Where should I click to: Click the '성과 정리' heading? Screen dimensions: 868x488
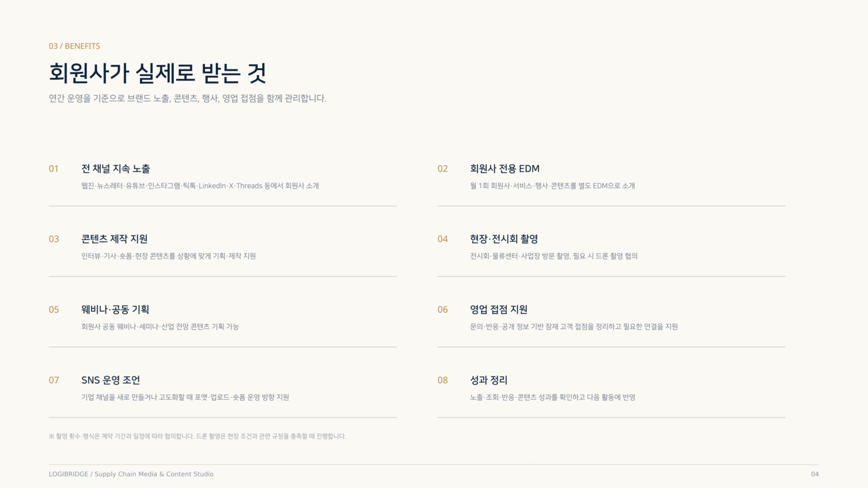[x=488, y=380]
